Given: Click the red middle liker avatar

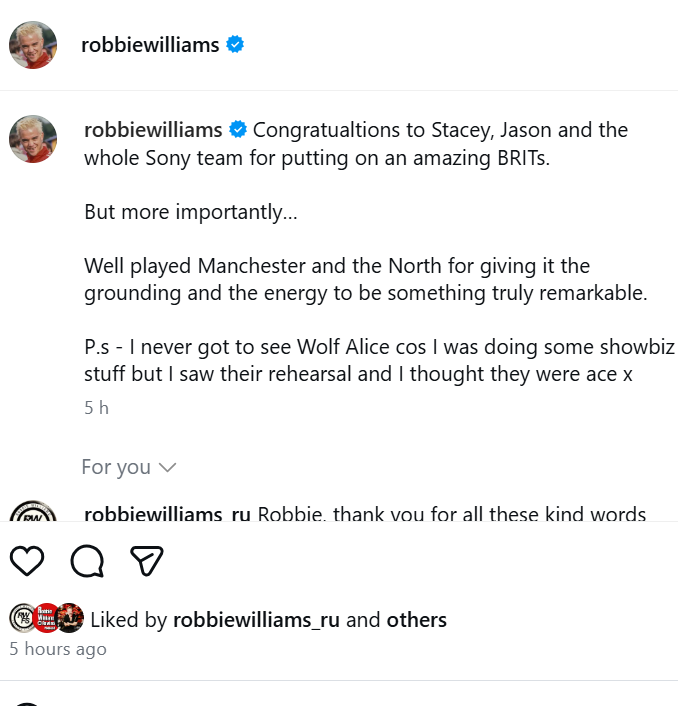Looking at the screenshot, I should pos(46,619).
